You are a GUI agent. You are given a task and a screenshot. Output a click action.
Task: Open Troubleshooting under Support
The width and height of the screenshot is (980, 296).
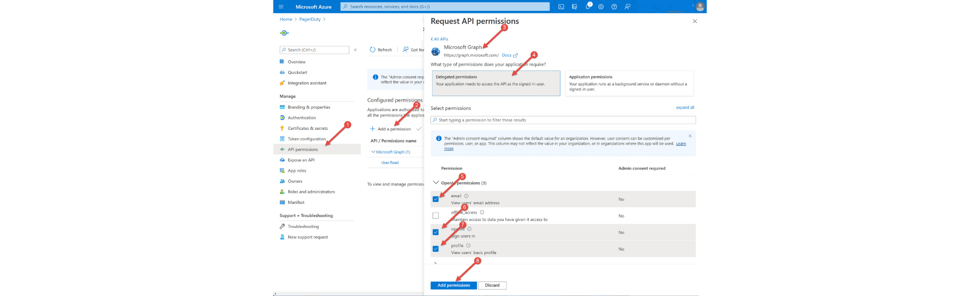pos(303,226)
